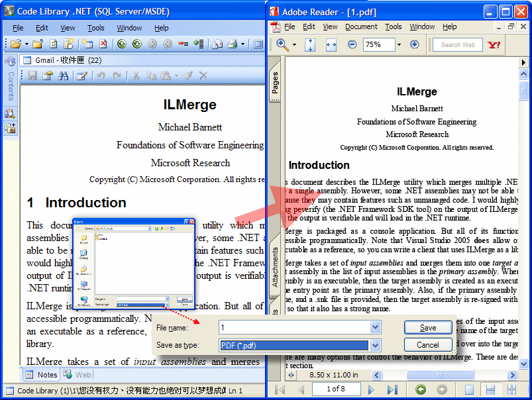
Task: Click the green plus expand-list icon
Action: pos(199,44)
